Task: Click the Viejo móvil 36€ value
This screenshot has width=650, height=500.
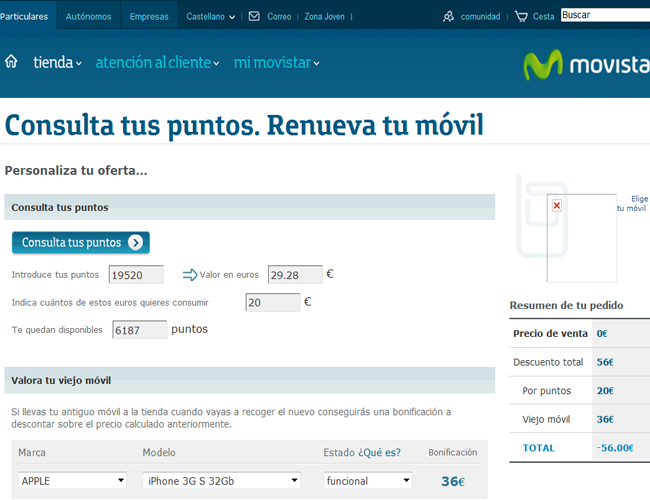Action: pos(605,419)
